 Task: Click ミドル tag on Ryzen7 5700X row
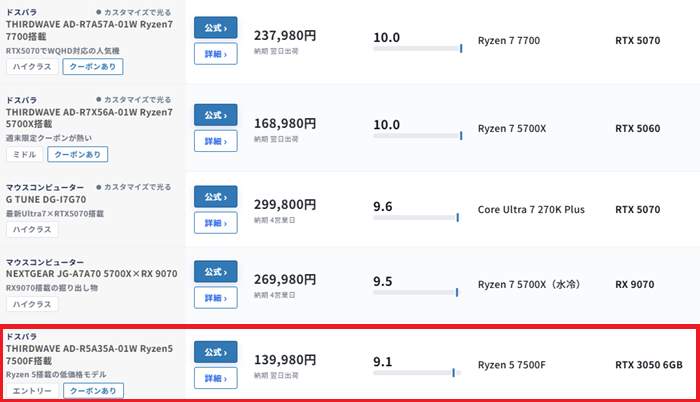point(25,155)
